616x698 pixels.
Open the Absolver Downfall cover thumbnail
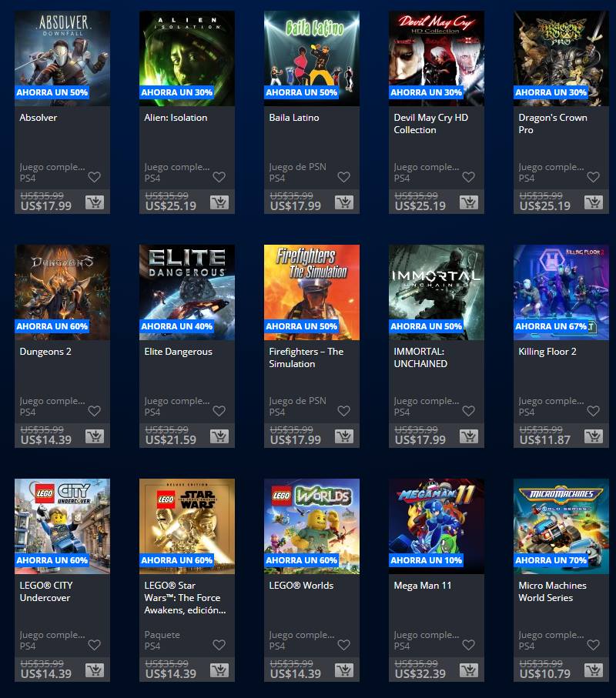62,58
